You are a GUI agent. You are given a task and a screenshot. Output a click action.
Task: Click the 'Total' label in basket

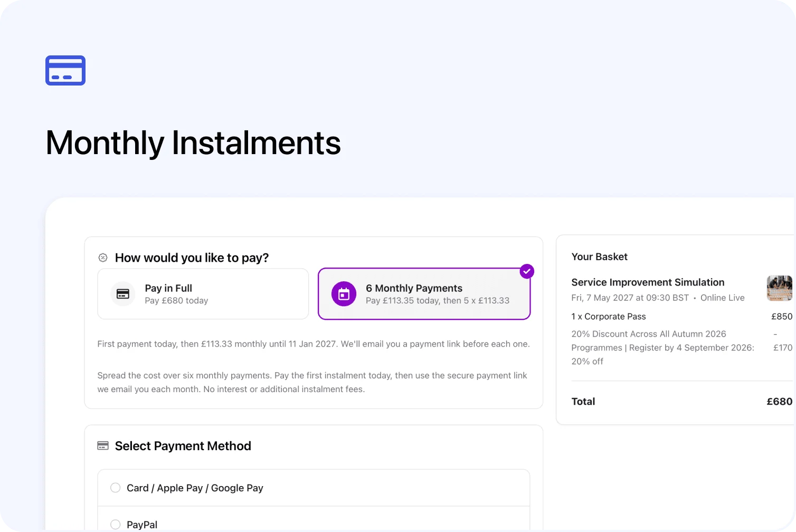(583, 402)
